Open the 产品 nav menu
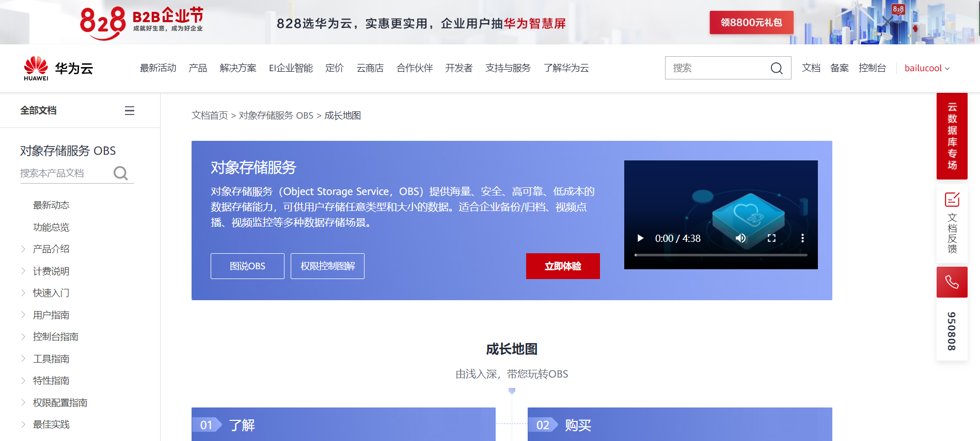This screenshot has height=441, width=980. (x=198, y=68)
